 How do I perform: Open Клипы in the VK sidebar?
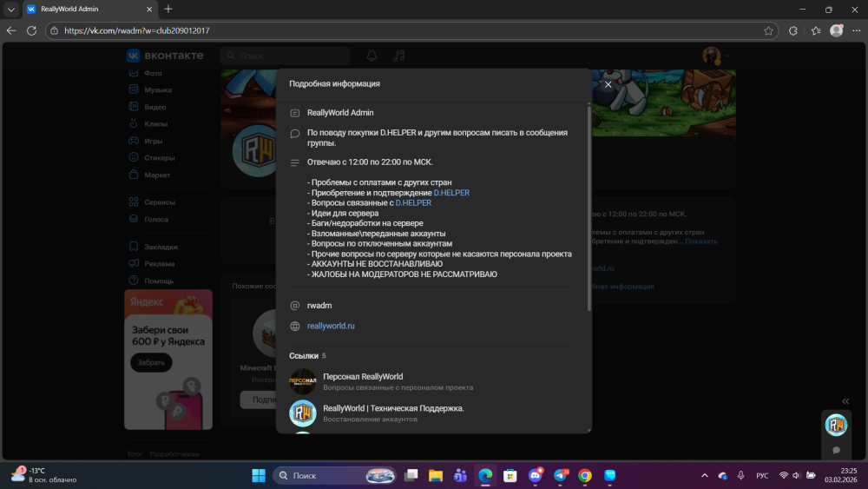click(x=155, y=124)
